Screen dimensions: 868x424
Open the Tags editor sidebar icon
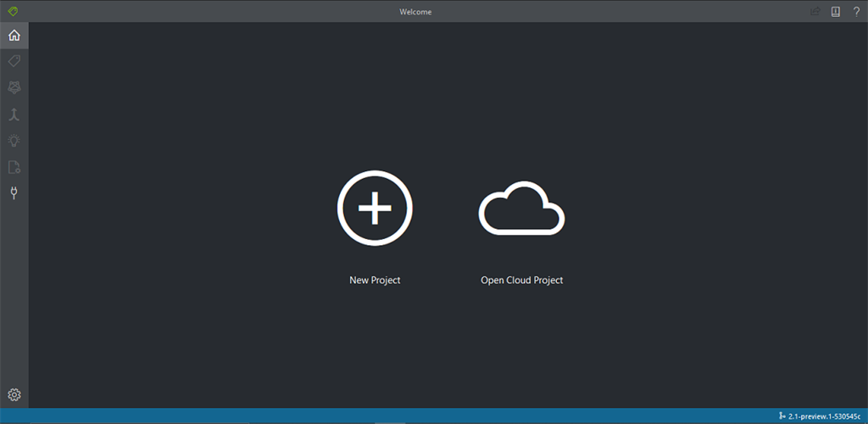pyautogui.click(x=14, y=61)
